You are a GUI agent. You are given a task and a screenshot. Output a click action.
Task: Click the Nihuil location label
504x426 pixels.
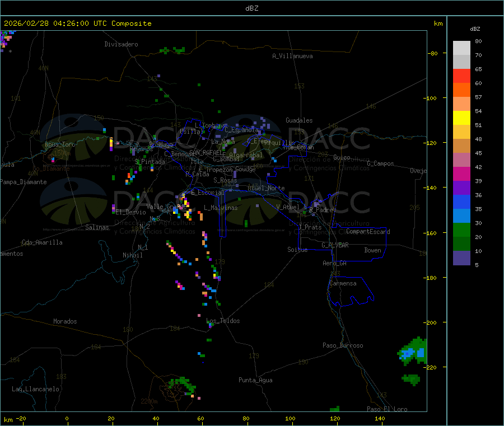[x=132, y=255]
